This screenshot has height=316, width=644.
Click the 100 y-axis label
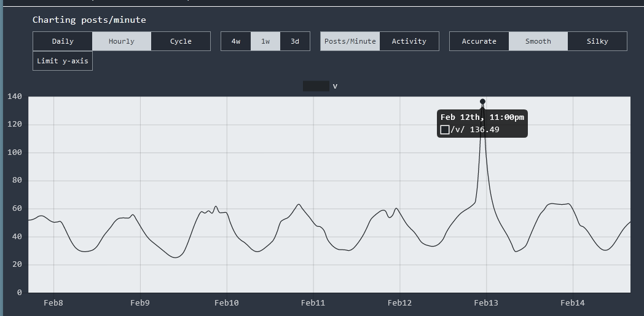click(x=15, y=152)
